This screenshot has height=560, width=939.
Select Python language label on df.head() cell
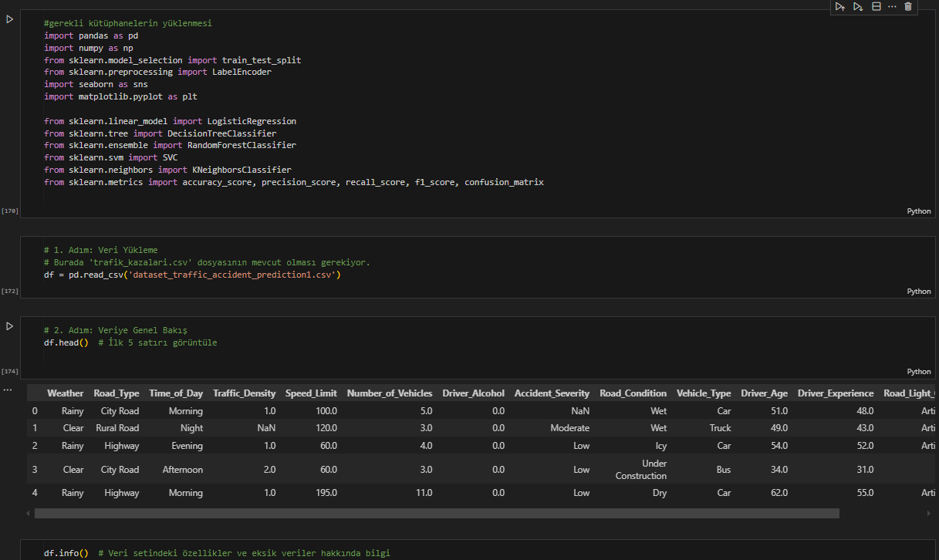(x=918, y=371)
